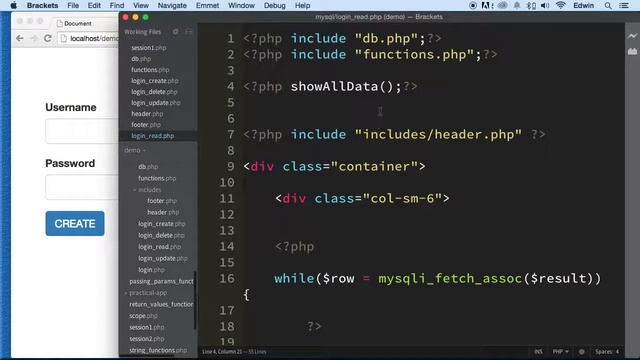The image size is (640, 360).
Task: Open db.php in Working Files
Action: pyautogui.click(x=141, y=59)
